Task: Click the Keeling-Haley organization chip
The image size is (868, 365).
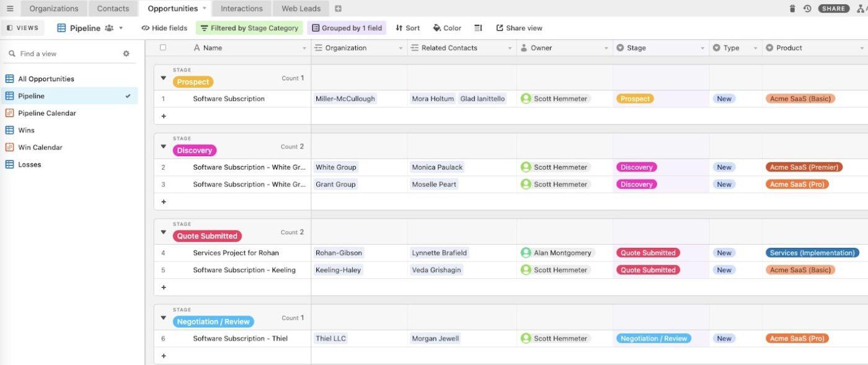Action: (338, 270)
